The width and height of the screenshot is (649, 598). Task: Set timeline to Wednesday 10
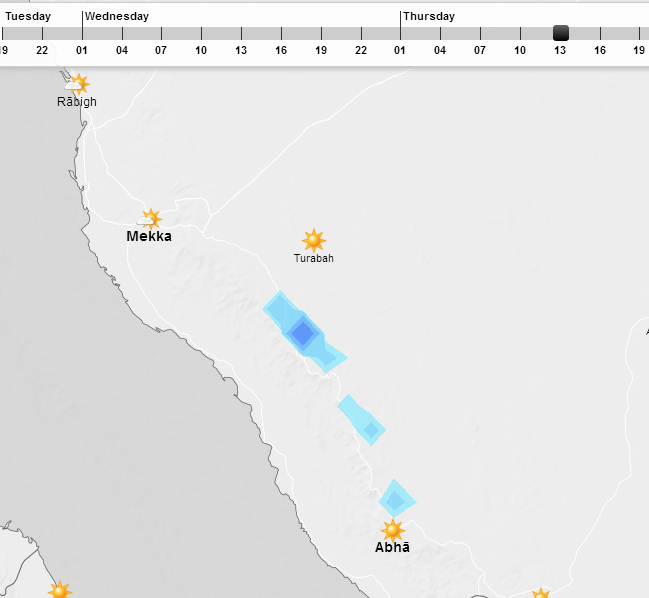[201, 50]
